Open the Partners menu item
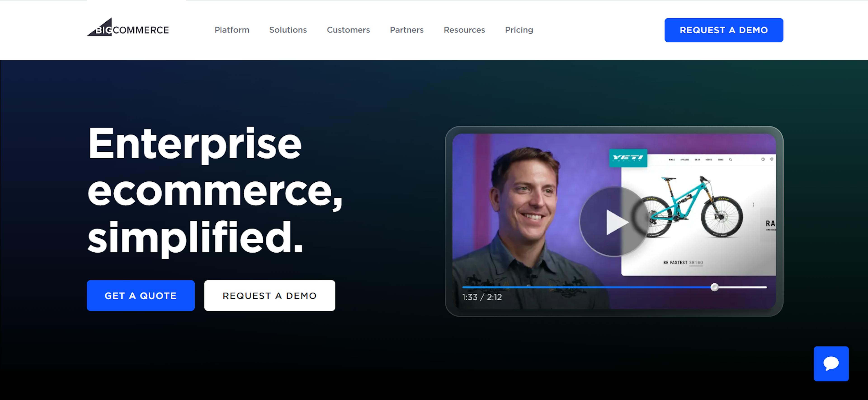This screenshot has height=400, width=868. (407, 30)
